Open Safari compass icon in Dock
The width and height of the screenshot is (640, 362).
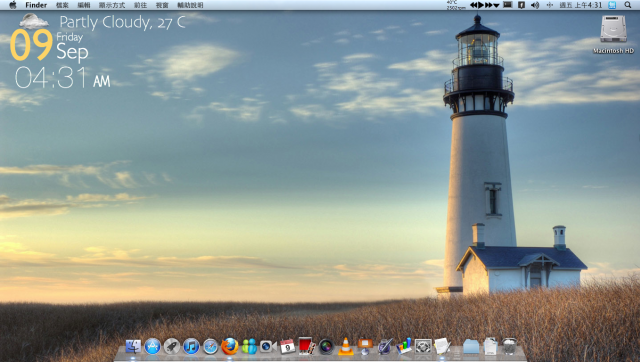coord(211,346)
